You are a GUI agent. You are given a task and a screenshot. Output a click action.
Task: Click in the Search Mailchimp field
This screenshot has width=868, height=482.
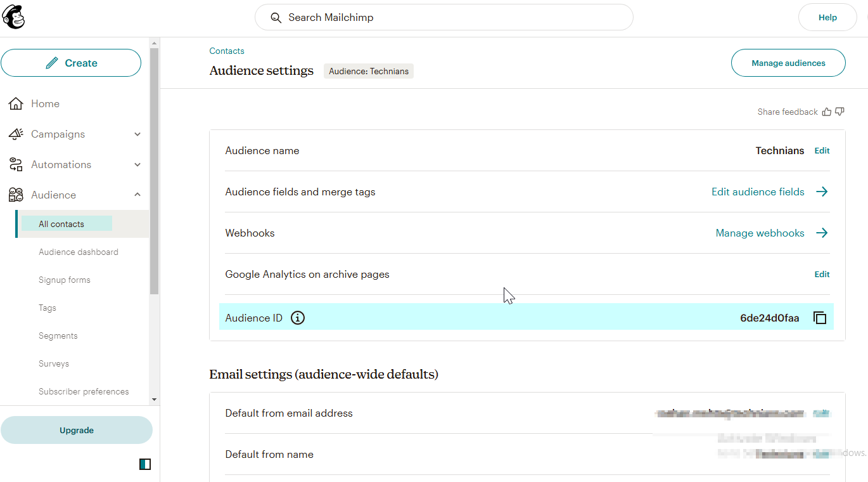[x=444, y=17]
